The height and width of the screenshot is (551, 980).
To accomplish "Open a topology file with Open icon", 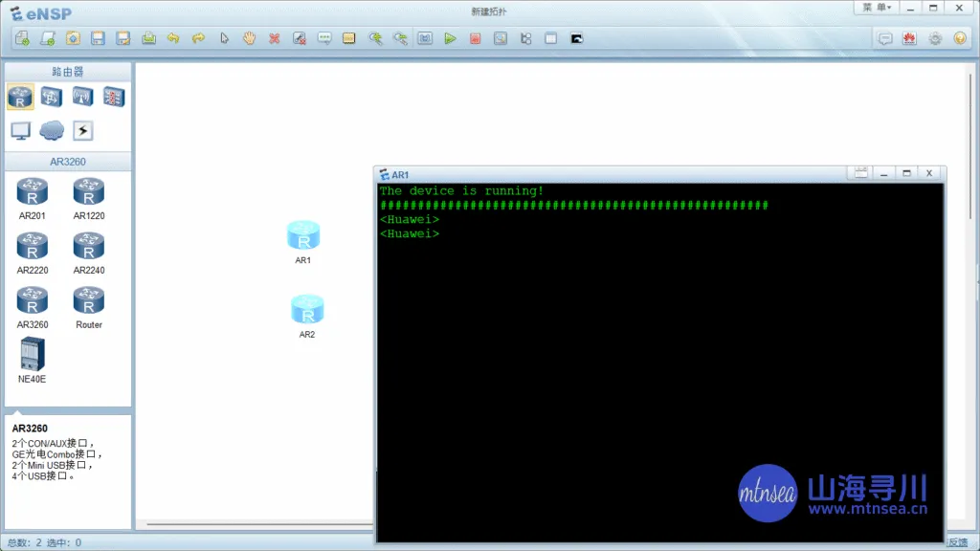I will [x=73, y=38].
